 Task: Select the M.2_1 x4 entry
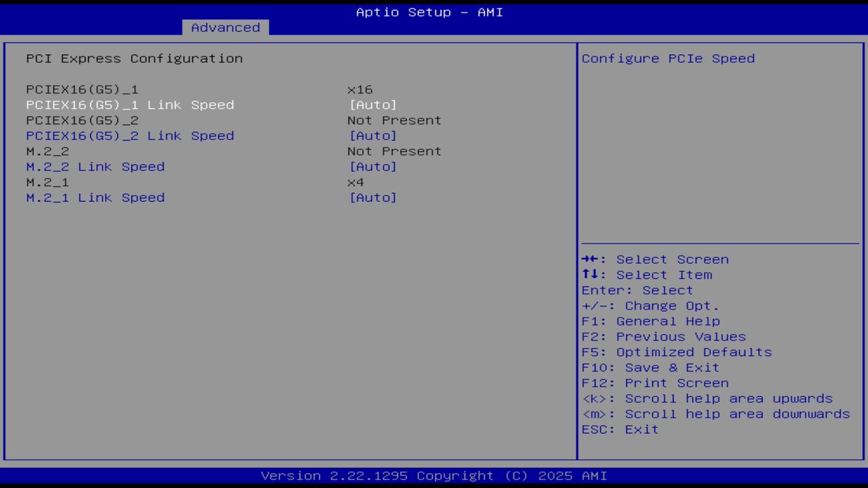47,182
